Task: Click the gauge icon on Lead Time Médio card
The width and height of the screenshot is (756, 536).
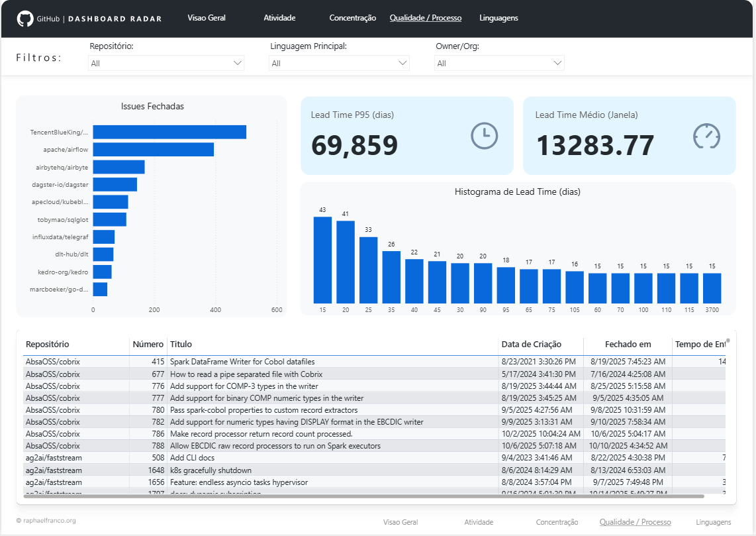Action: (x=706, y=136)
